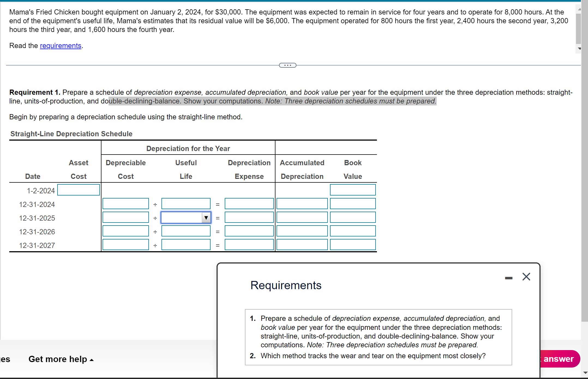Click Depreciation Expense field for 12-31-2027
The image size is (588, 379).
249,245
